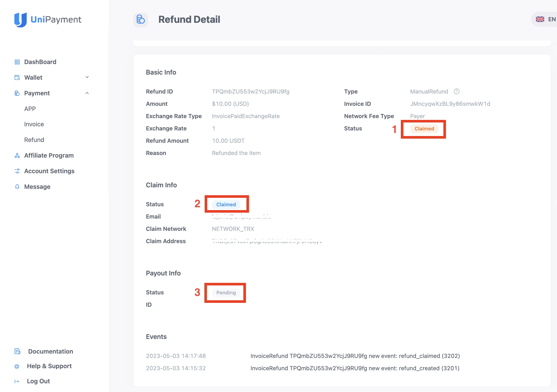Click the UniPayment logo
557x392 pixels.
[48, 20]
